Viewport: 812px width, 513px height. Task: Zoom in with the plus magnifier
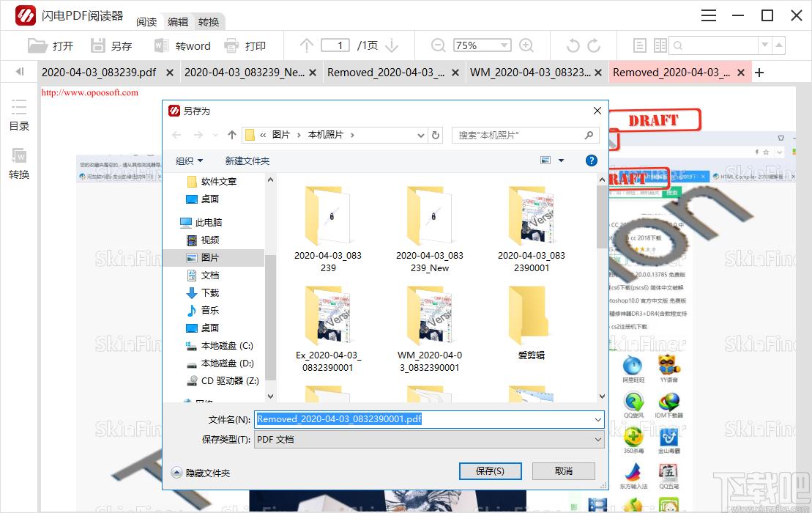526,45
